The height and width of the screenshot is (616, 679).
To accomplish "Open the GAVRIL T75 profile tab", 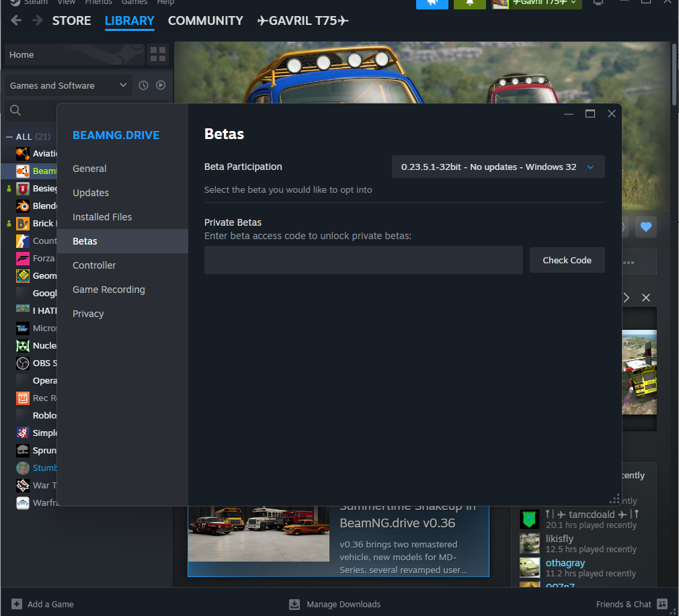I will (x=303, y=20).
